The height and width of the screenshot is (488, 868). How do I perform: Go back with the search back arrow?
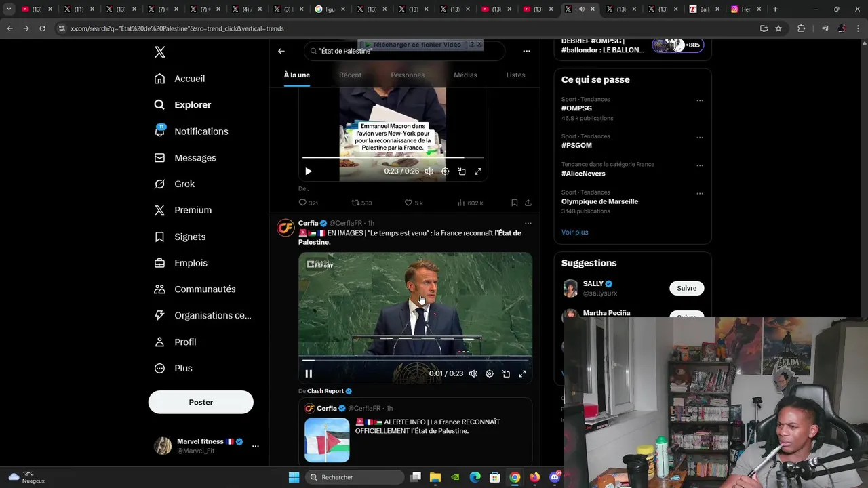[281, 51]
